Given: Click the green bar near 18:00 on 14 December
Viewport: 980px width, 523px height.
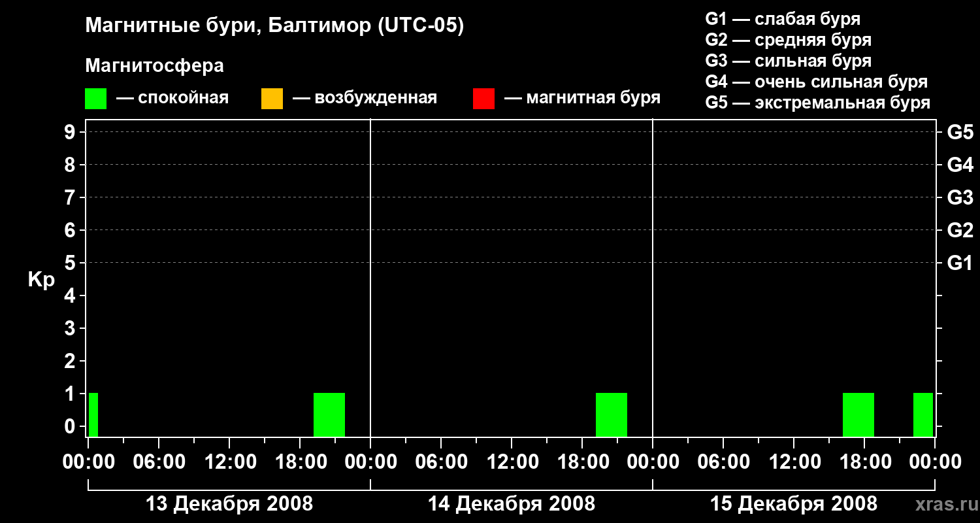Looking at the screenshot, I should pos(612,414).
